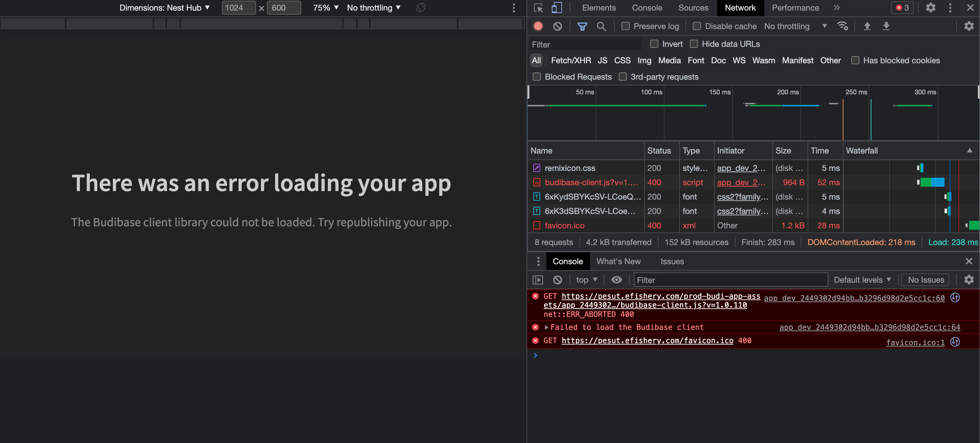Open network search magnifier icon

(x=601, y=26)
